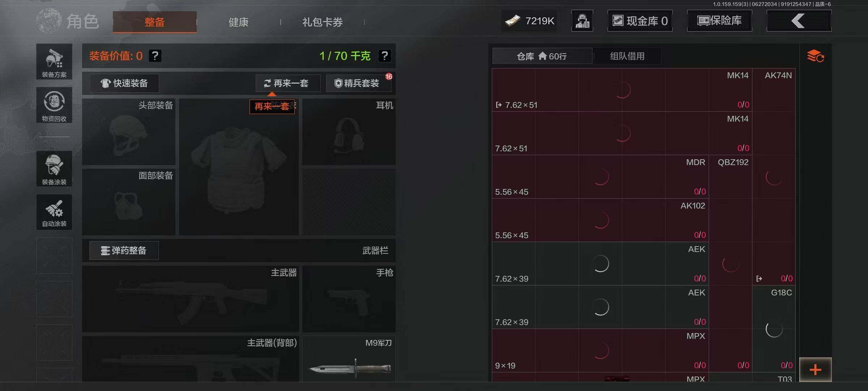Open the 保险库 safe box
The height and width of the screenshot is (391, 868).
(x=720, y=21)
